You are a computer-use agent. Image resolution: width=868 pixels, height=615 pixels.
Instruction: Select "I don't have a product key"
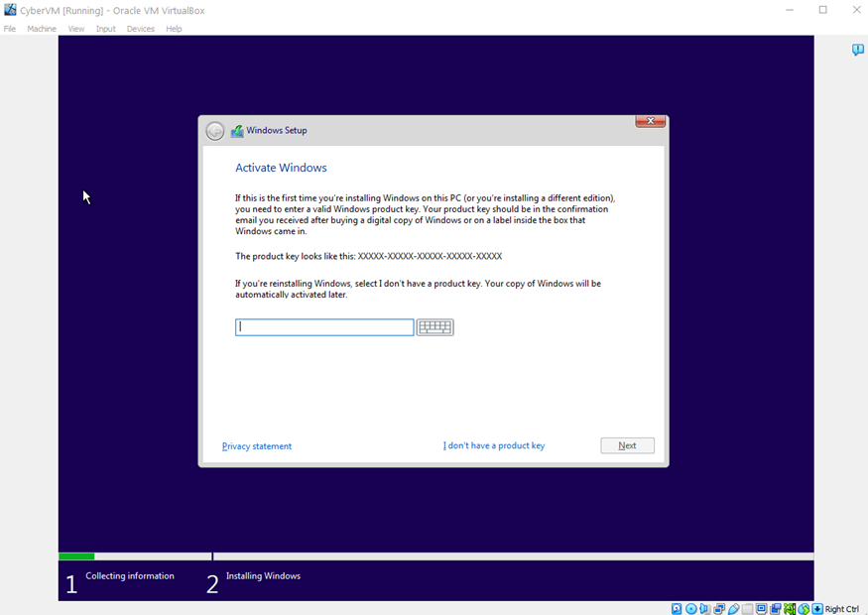coord(494,446)
